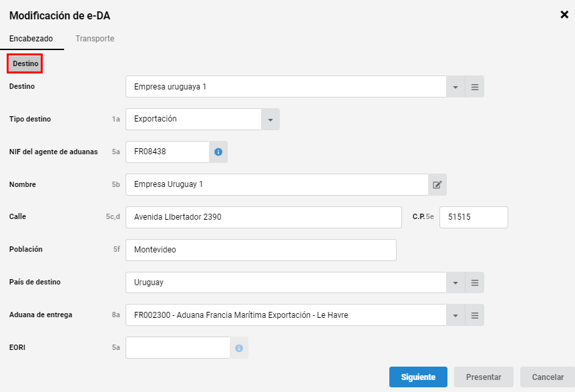Click the Calle label
This screenshot has height=392, width=575.
tap(17, 217)
